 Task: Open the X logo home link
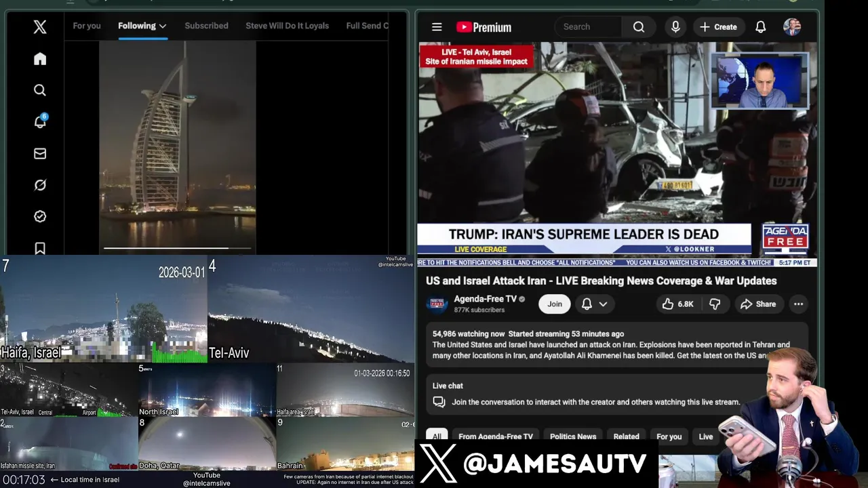[x=40, y=27]
